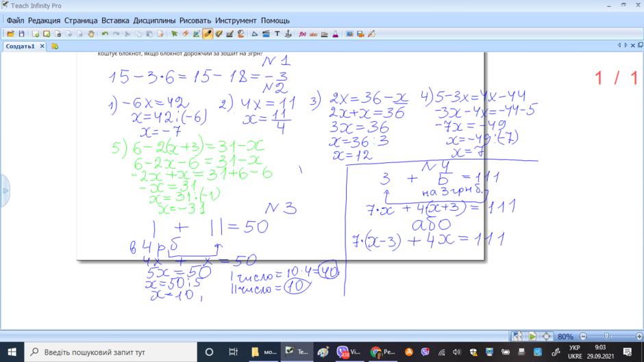This screenshot has height=362, width=644.
Task: Open Task View in the taskbar
Action: pyautogui.click(x=234, y=352)
